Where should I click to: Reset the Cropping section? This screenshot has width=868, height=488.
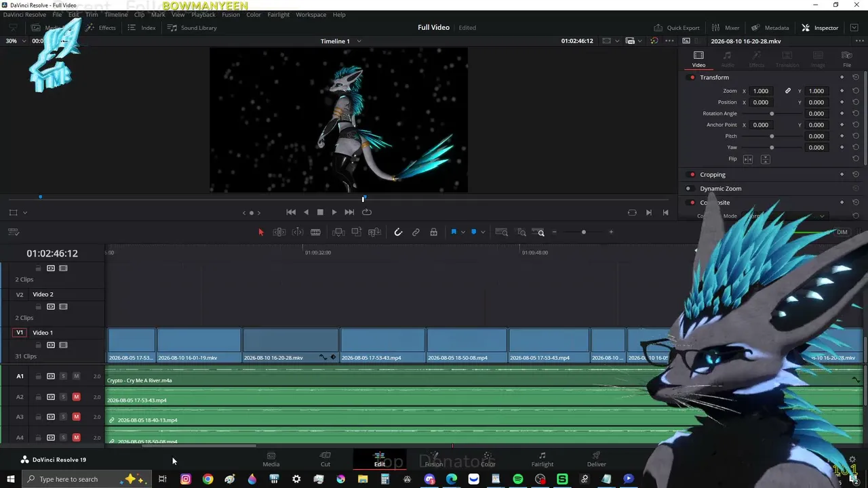(x=856, y=175)
